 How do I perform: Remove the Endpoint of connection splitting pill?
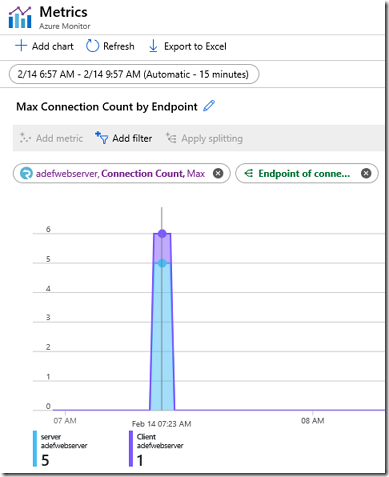click(x=366, y=173)
